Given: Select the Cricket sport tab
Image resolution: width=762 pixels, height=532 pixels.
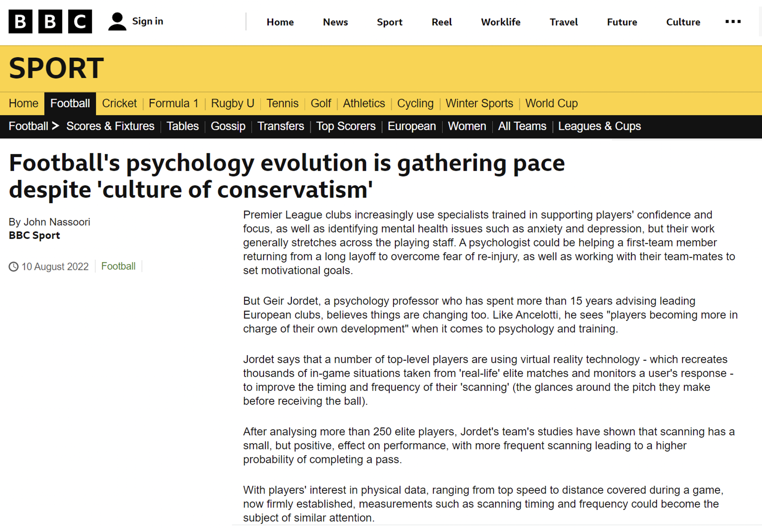Looking at the screenshot, I should pyautogui.click(x=119, y=103).
